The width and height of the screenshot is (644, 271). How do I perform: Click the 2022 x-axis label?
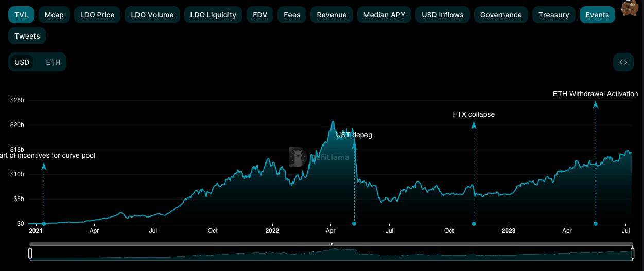point(272,231)
